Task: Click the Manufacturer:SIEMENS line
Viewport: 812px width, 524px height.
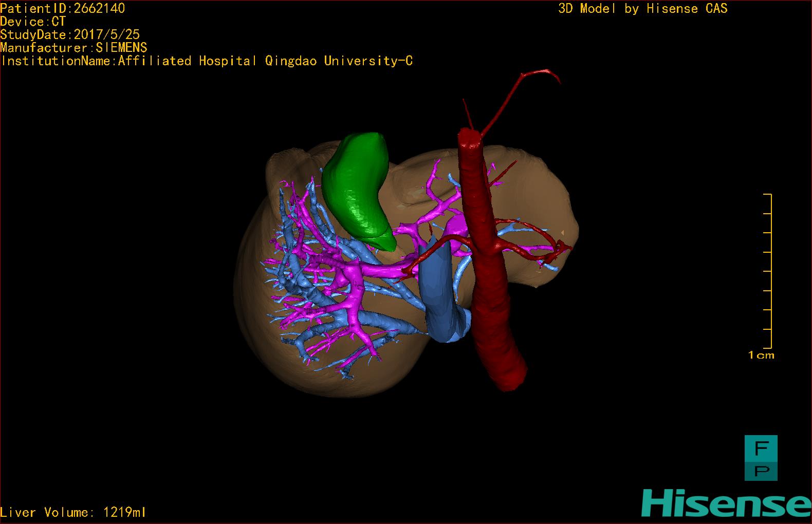Action: [x=73, y=48]
